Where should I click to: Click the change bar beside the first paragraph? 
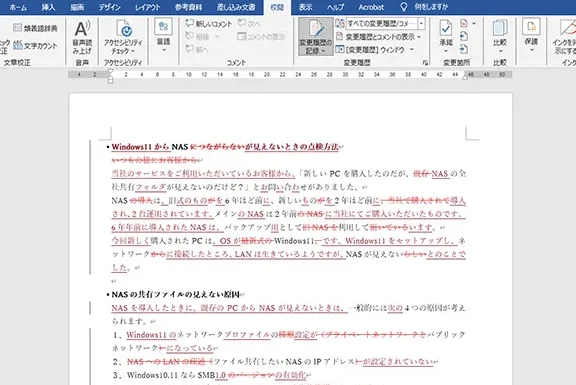coord(90,207)
